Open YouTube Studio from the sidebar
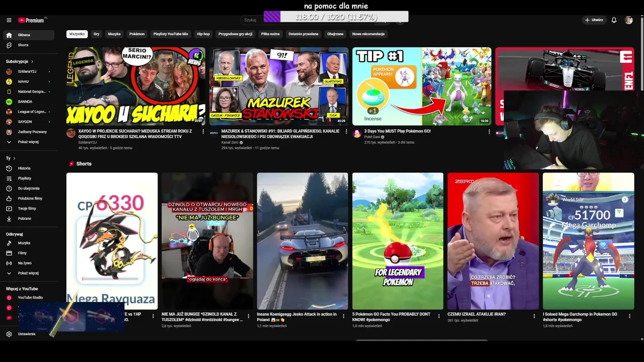644x362 pixels. pyautogui.click(x=28, y=298)
